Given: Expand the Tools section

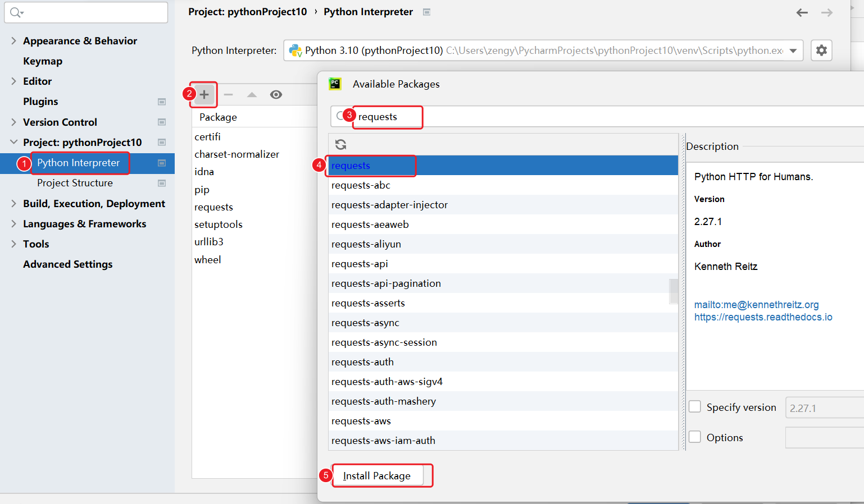Looking at the screenshot, I should pos(13,244).
